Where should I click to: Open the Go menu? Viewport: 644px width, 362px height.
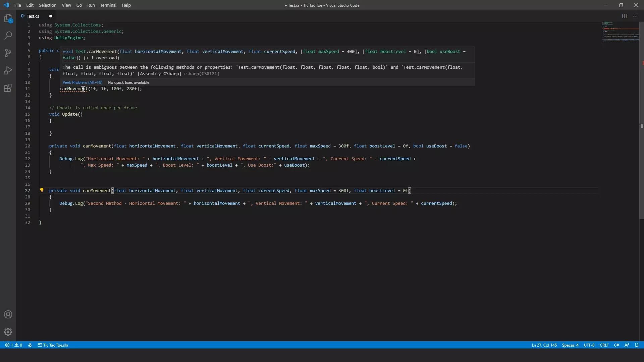79,5
